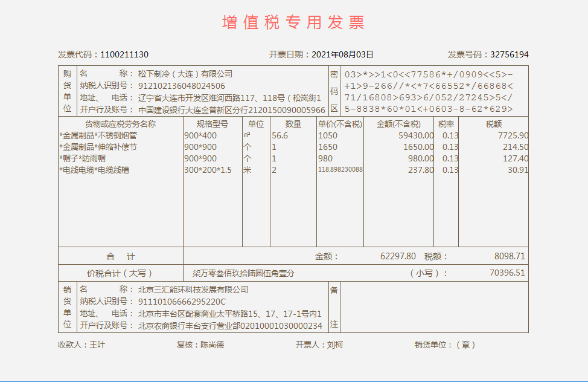Click the issue date 2021年08月03日
588x382 pixels.
click(342, 54)
